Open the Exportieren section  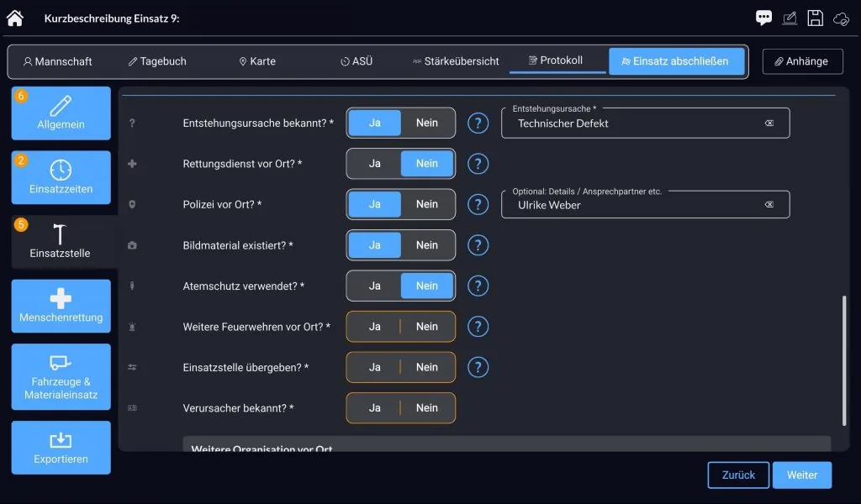click(61, 448)
